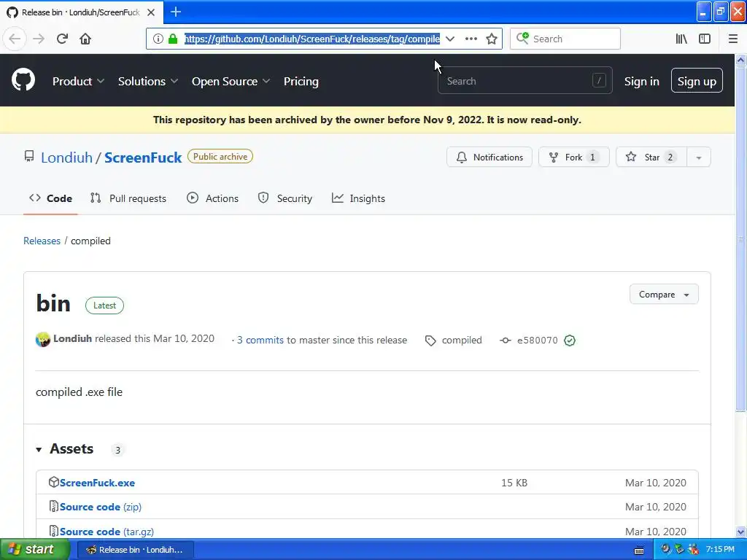747x560 pixels.
Task: Go back with browser back arrow
Action: pos(15,39)
